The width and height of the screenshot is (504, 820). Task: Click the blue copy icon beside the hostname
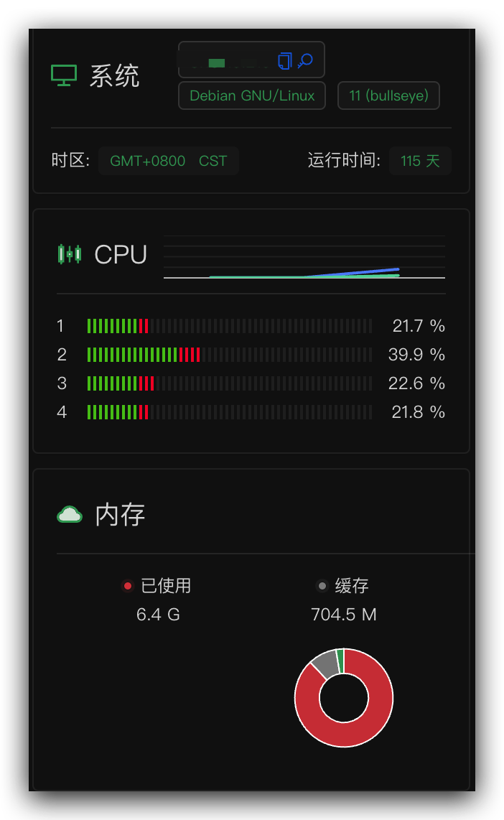[x=284, y=60]
